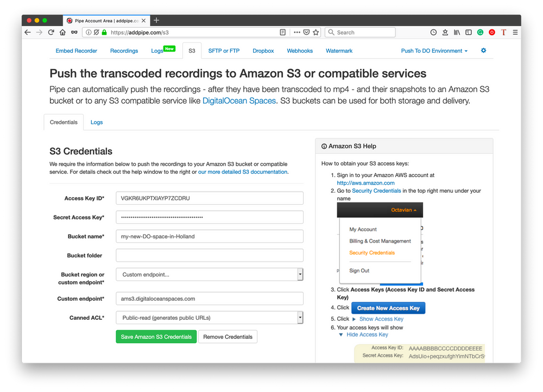
Task: Expand the Push To DO Environment menu
Action: pos(434,51)
